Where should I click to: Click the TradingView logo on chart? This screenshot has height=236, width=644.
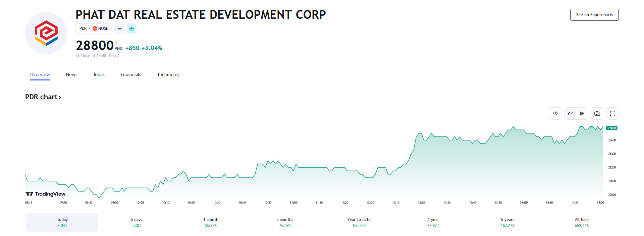[x=46, y=194]
